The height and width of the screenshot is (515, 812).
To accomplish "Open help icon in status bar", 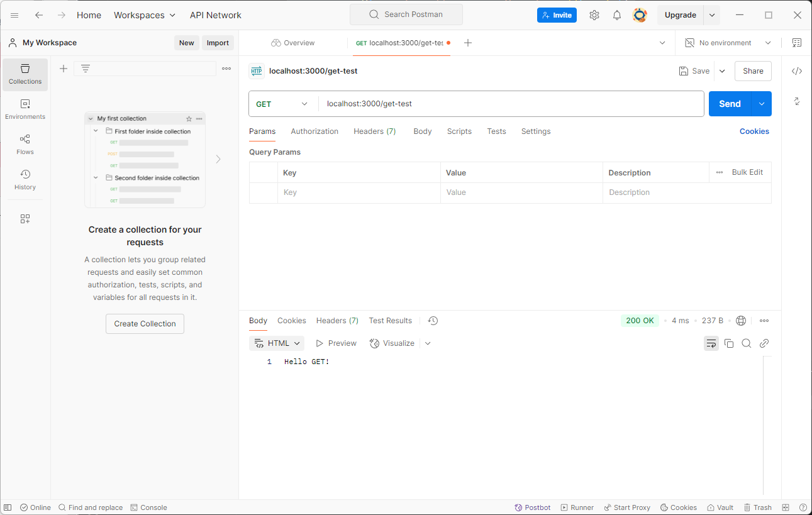I will tap(803, 507).
